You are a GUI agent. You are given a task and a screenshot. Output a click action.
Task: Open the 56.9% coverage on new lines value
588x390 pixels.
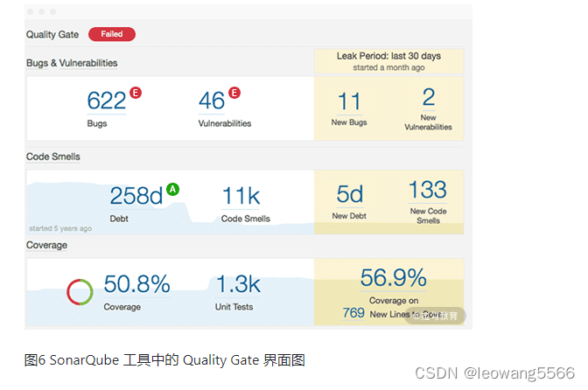pyautogui.click(x=394, y=277)
